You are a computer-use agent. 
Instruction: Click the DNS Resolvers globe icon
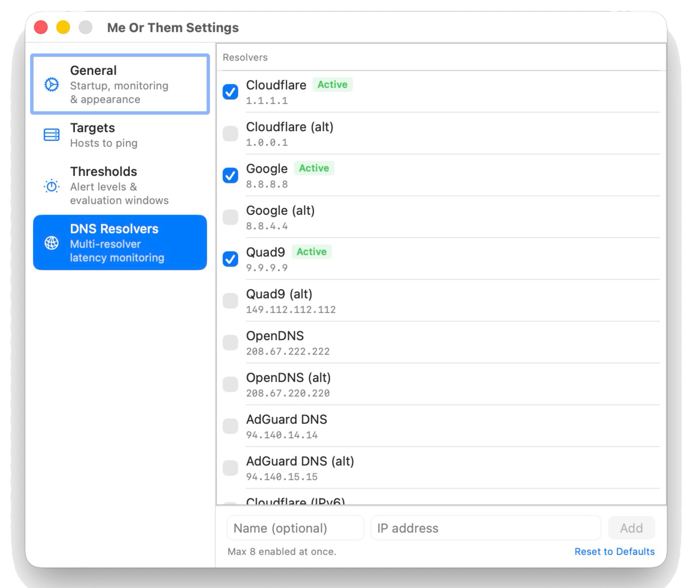(x=52, y=243)
